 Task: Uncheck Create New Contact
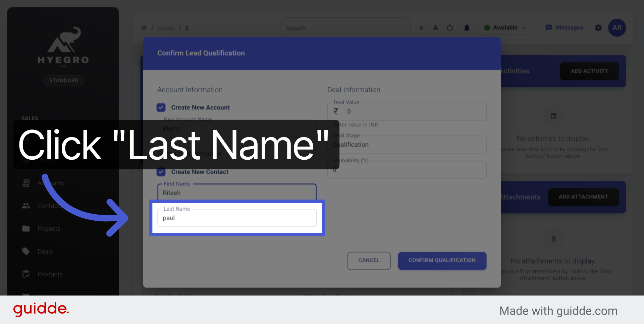point(161,172)
